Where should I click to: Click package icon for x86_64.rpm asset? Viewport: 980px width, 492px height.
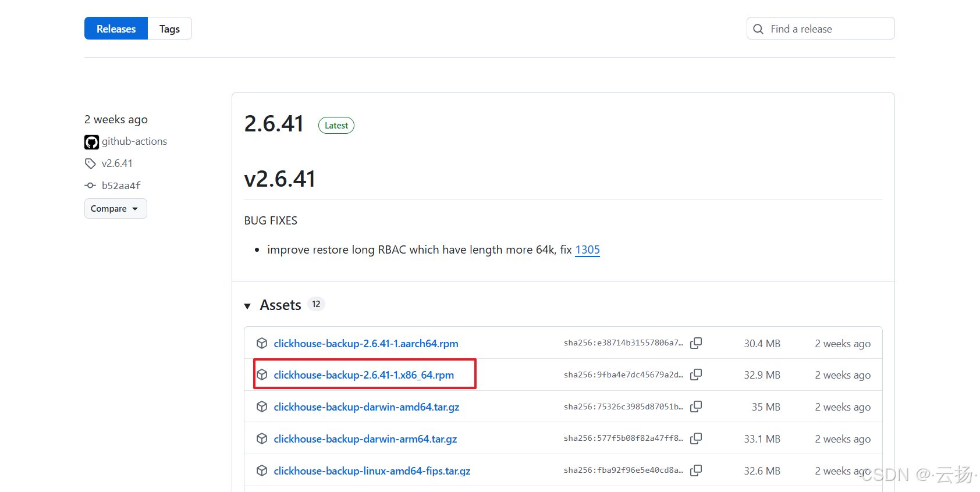pos(262,375)
